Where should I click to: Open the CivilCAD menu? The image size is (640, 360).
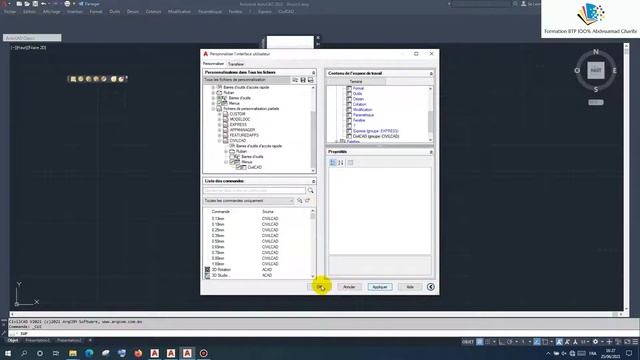[x=286, y=12]
